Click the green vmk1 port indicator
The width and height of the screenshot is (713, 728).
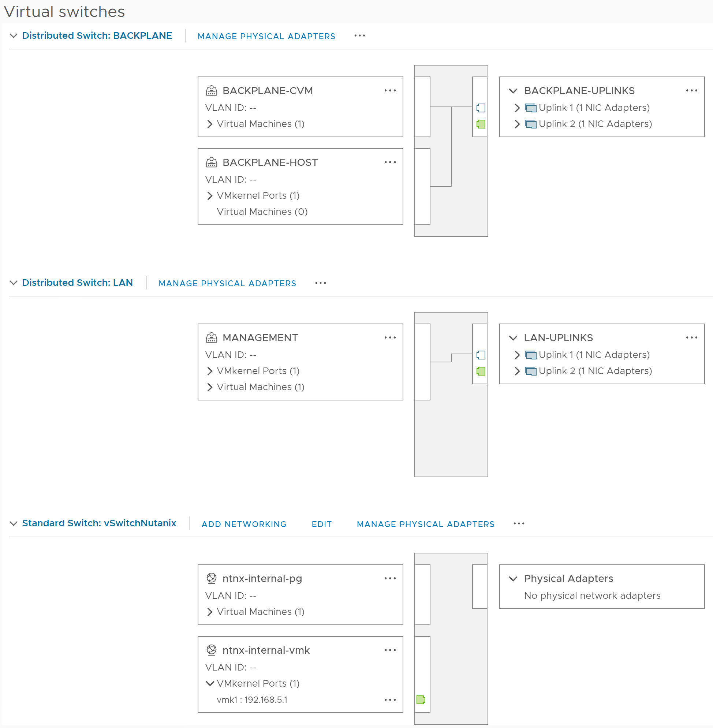click(x=421, y=699)
